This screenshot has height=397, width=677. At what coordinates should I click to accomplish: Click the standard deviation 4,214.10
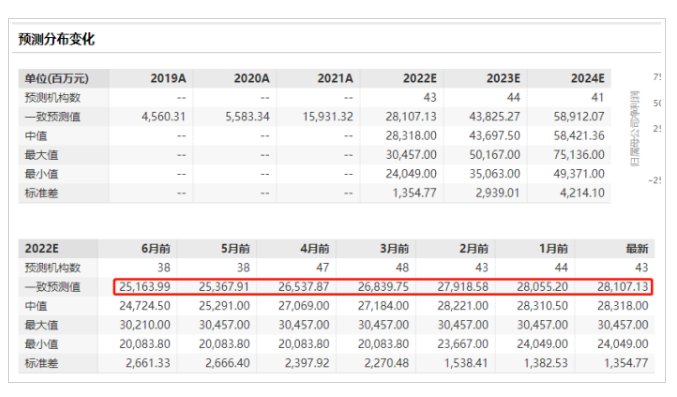click(582, 193)
